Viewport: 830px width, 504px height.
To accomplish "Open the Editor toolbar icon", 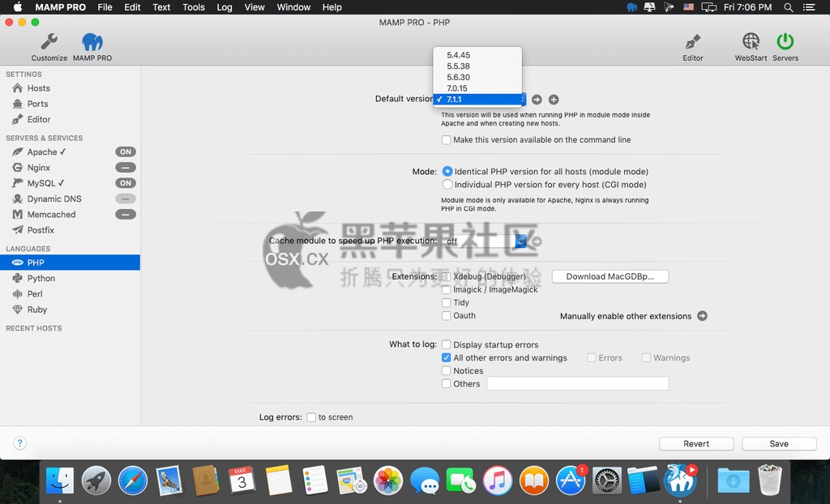I will pyautogui.click(x=692, y=41).
